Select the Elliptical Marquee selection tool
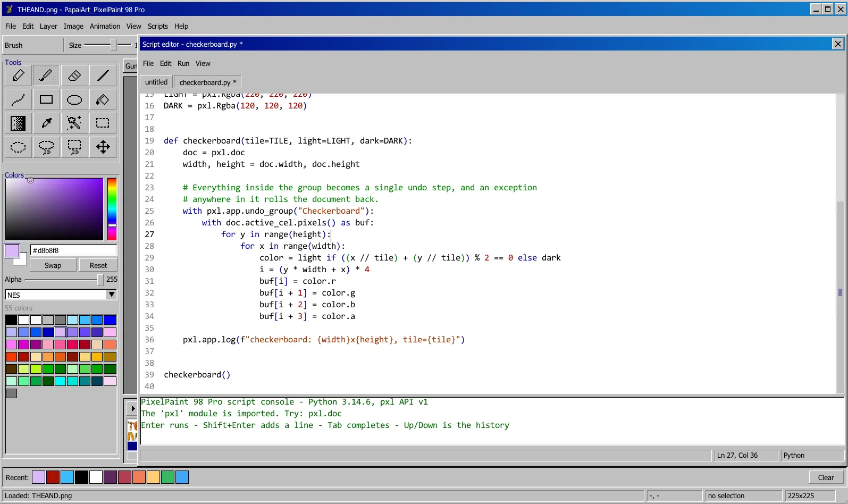 (x=18, y=147)
